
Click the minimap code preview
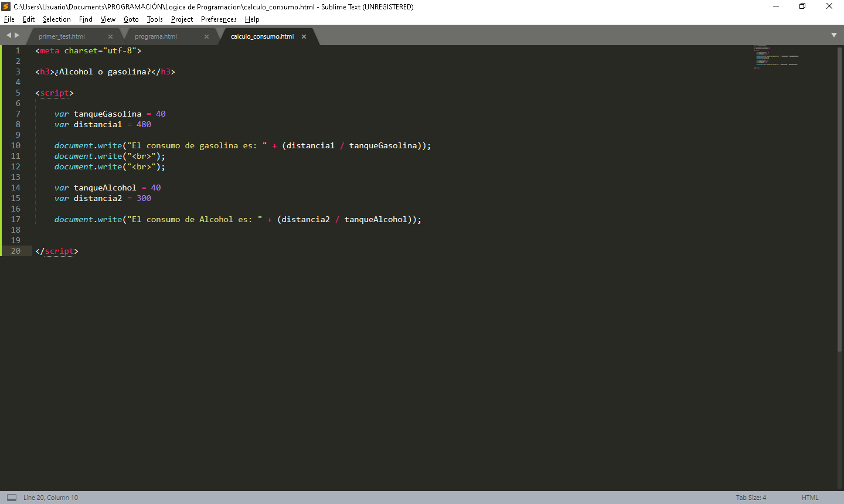(776, 57)
